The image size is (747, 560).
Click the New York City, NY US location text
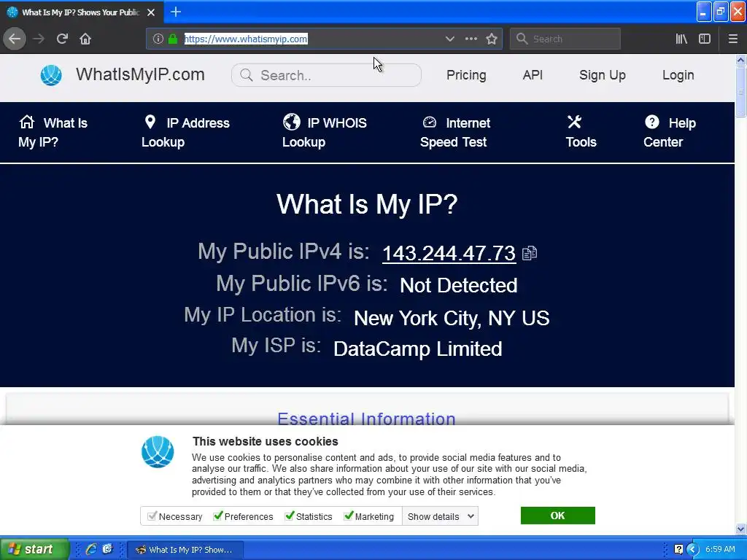(x=452, y=318)
